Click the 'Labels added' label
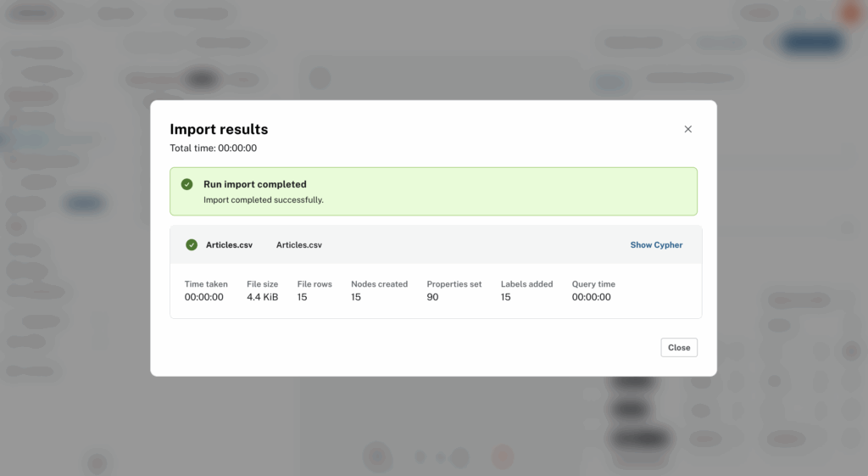The height and width of the screenshot is (476, 868). point(526,284)
